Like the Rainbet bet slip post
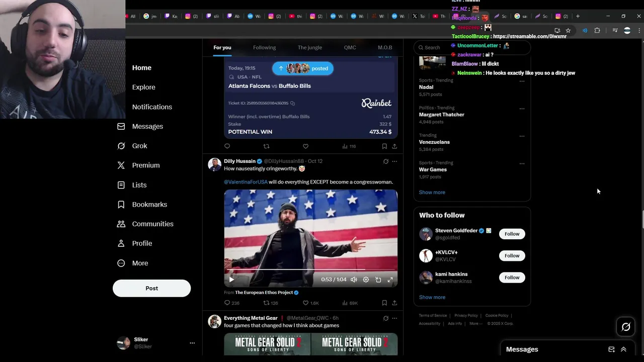 (x=305, y=146)
